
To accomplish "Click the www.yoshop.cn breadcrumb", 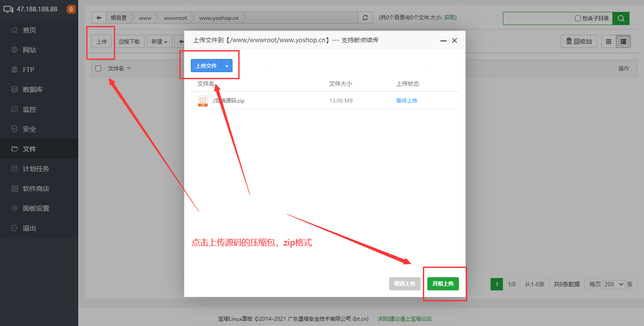I will [x=219, y=18].
